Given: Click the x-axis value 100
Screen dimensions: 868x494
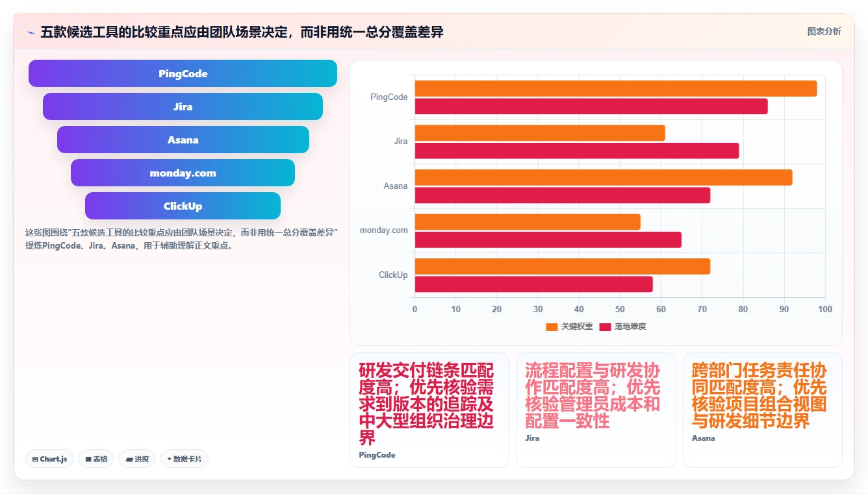Looking at the screenshot, I should (x=825, y=309).
